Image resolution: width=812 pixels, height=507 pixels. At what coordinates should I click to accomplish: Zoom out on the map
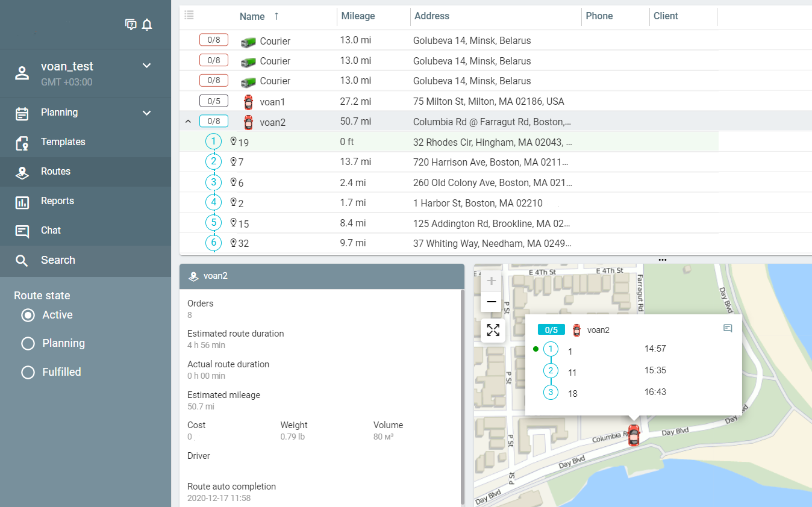pyautogui.click(x=492, y=302)
